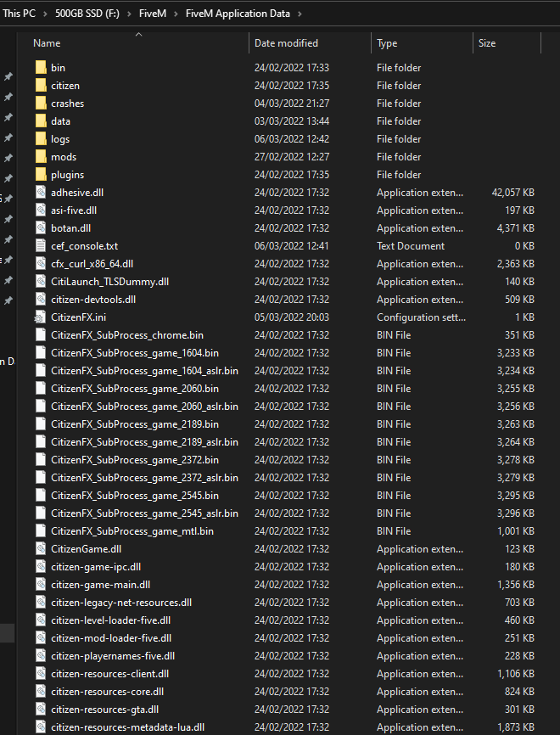
Task: Click the Configuration sett... type cell
Action: coord(422,317)
